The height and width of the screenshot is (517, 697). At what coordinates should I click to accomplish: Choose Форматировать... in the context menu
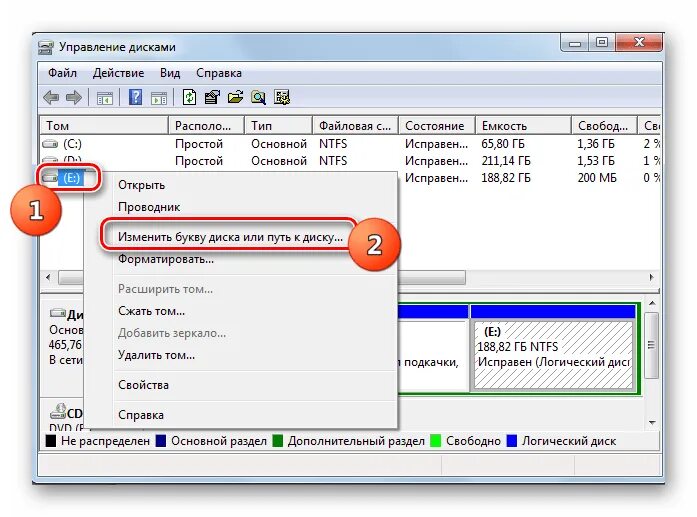166,259
